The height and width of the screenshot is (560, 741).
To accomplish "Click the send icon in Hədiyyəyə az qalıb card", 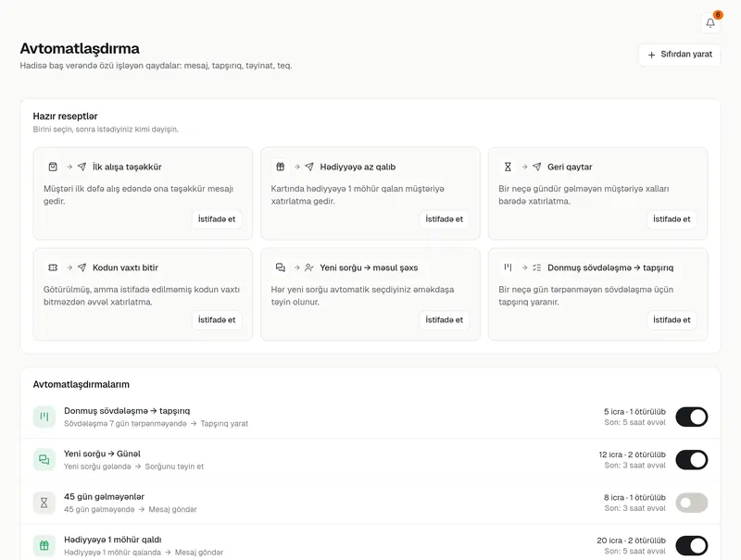I will 309,167.
